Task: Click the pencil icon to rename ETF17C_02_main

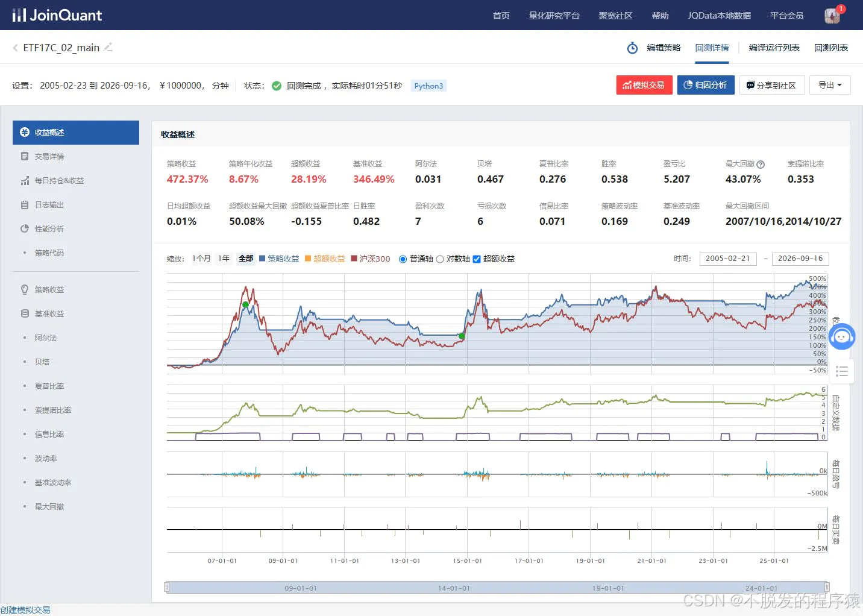Action: pos(108,47)
